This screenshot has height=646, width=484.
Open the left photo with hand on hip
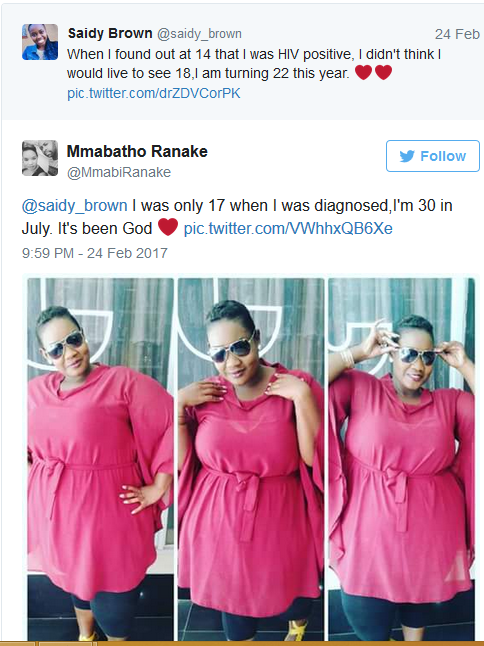101,459
